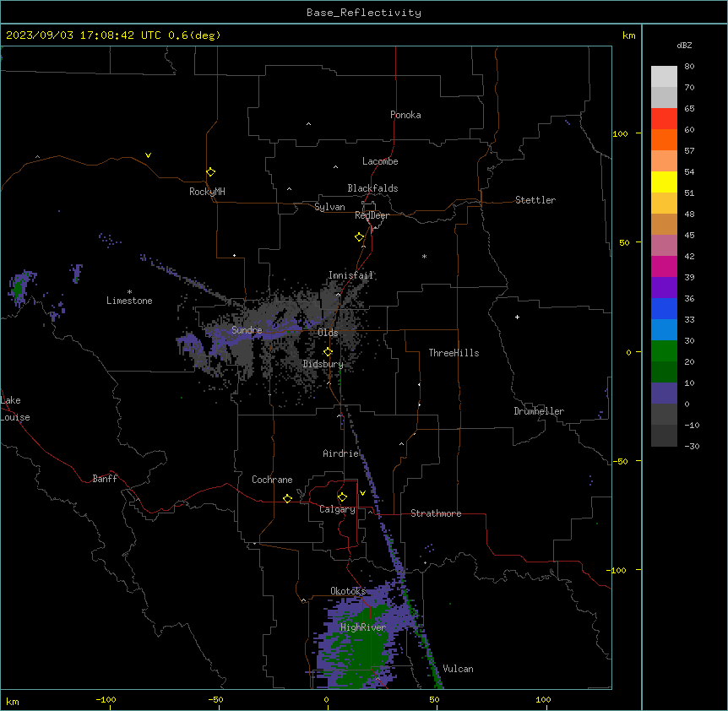Viewport: 728px width, 711px height.
Task: Click the yellow diamond marker south of RedDeer
Action: pos(360,237)
